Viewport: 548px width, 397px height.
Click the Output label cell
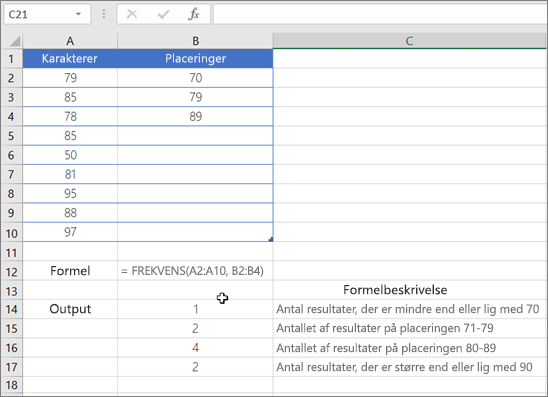pyautogui.click(x=70, y=309)
